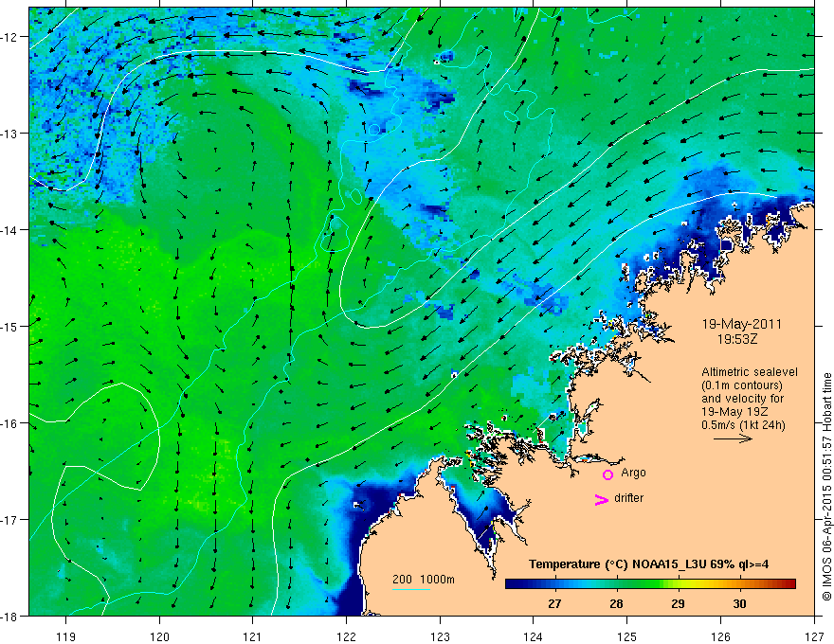
Task: Click the 0.5m/s velocity scale arrow
Action: pyautogui.click(x=733, y=438)
